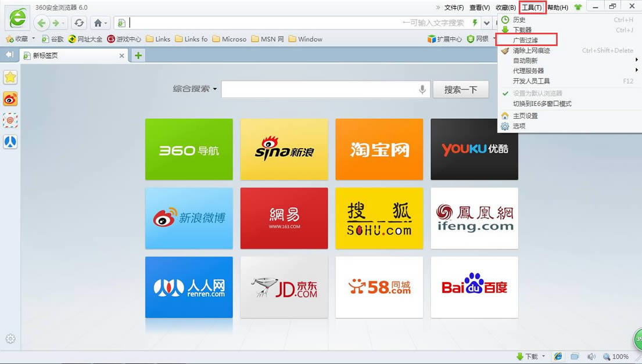The image size is (642, 364).
Task: Expand the 综合搜索 search type dropdown
Action: tap(195, 89)
